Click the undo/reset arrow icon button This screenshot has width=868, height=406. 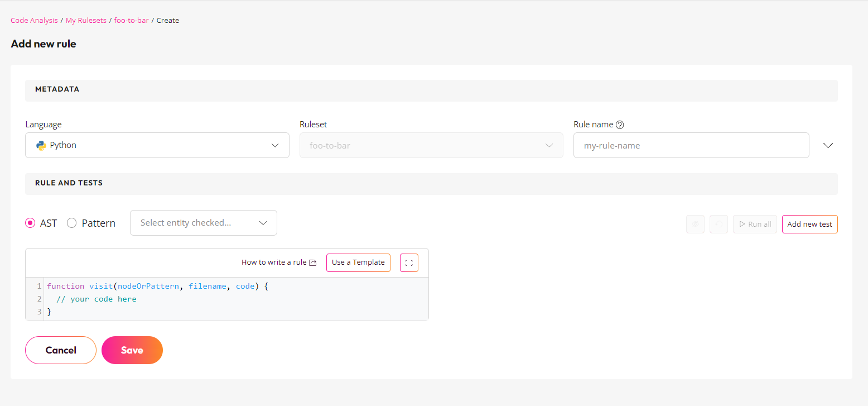(x=719, y=224)
